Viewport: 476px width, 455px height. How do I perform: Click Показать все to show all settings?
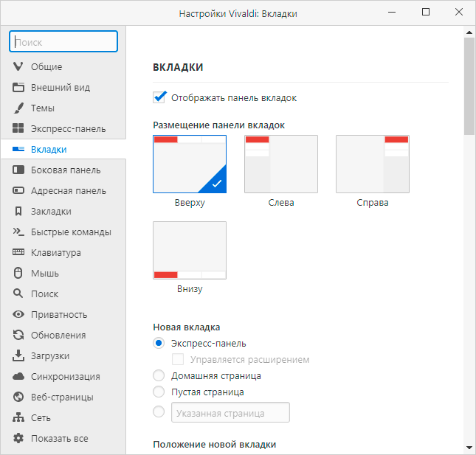coord(63,438)
